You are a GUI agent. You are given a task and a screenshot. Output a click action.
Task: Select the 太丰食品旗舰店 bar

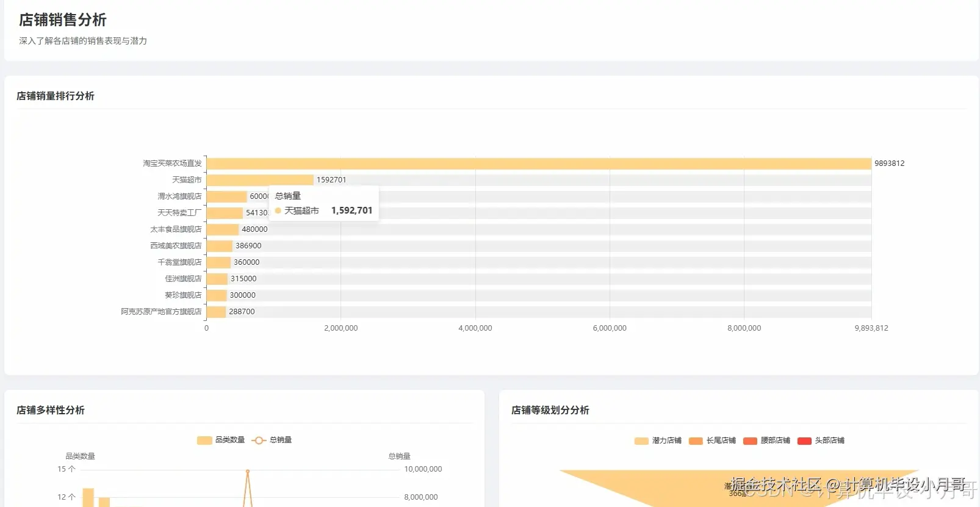[223, 229]
